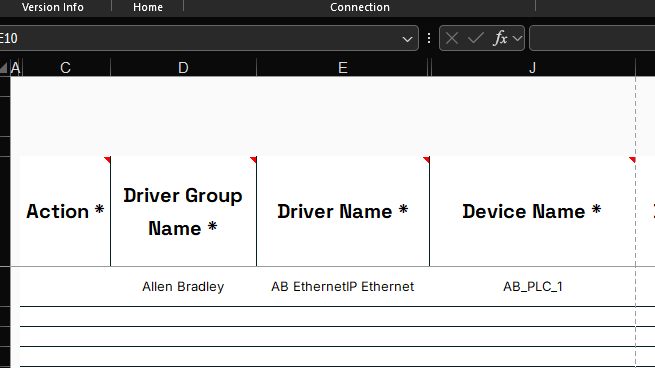
Task: Click the formula bar cancel X icon
Action: (452, 38)
